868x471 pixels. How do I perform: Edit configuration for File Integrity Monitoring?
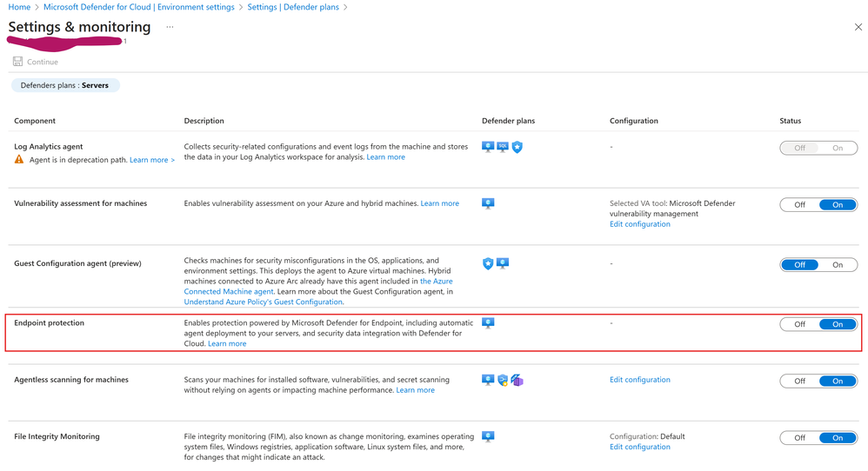tap(640, 447)
